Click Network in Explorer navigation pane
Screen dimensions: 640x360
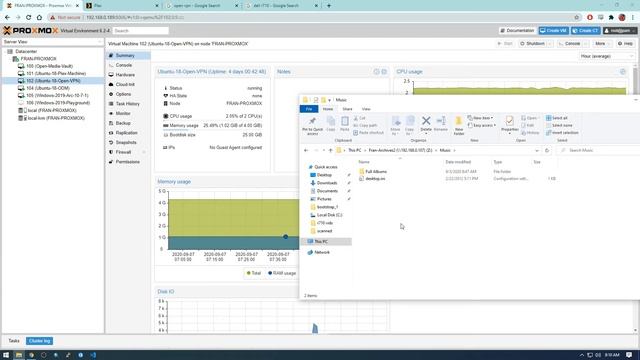click(322, 252)
